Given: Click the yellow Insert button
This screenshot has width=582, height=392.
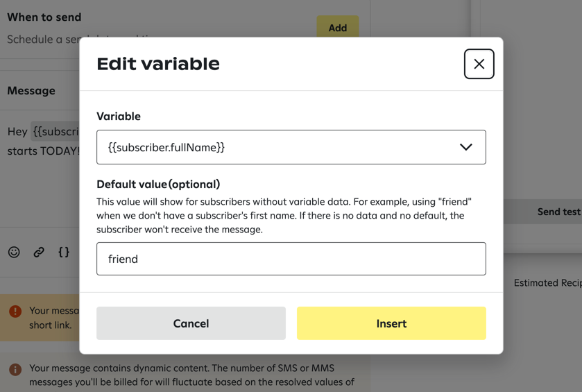Looking at the screenshot, I should 391,323.
